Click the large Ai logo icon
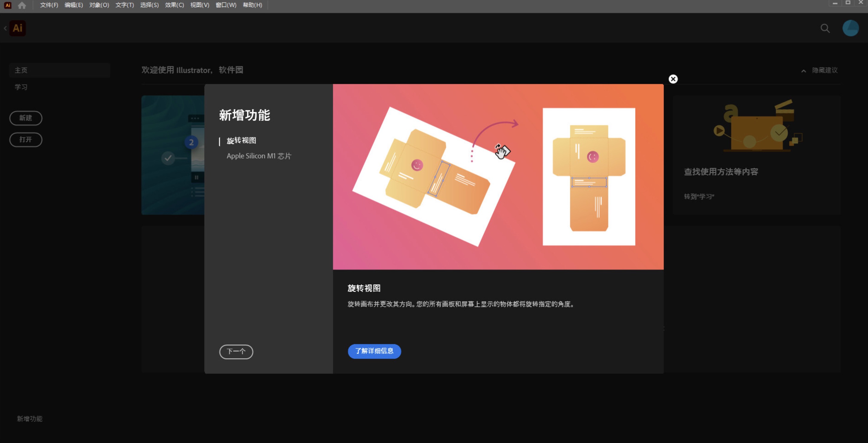 [x=18, y=28]
